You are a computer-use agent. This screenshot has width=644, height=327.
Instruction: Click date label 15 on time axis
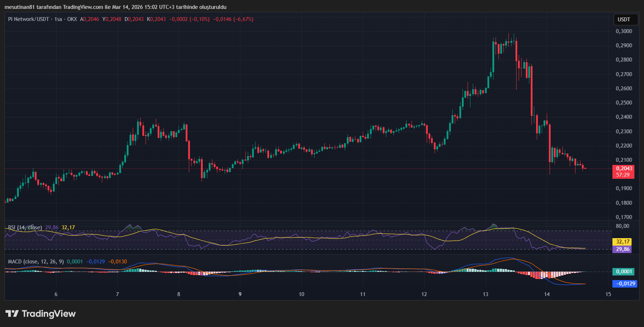tap(608, 294)
